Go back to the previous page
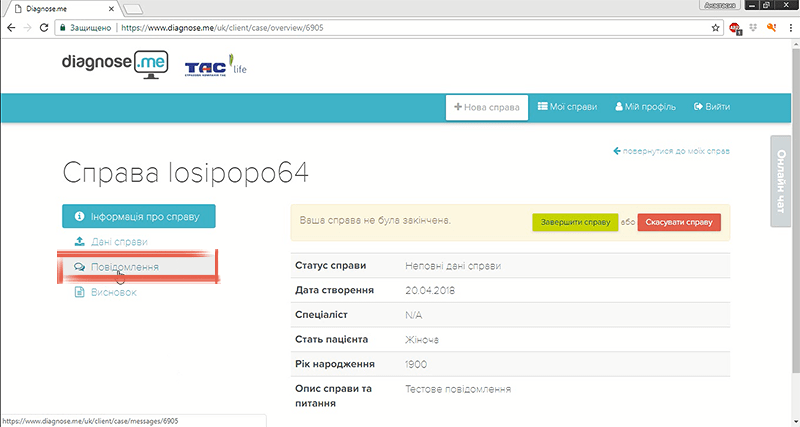This screenshot has width=800, height=427. click(x=10, y=27)
